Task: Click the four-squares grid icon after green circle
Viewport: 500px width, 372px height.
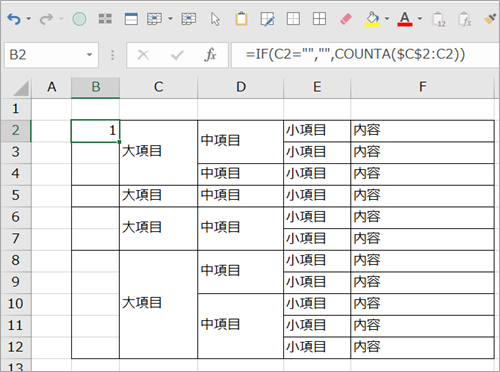Action: tap(105, 19)
